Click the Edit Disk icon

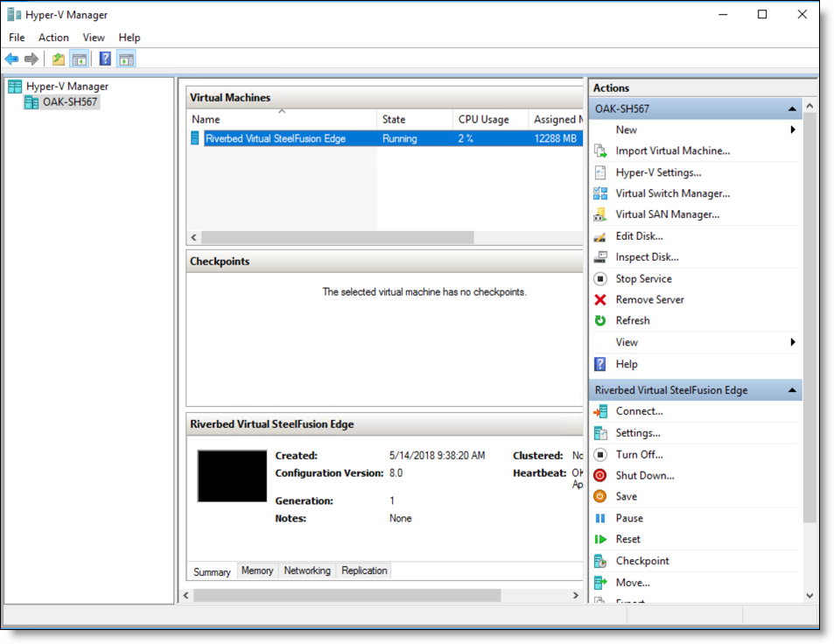(x=600, y=236)
